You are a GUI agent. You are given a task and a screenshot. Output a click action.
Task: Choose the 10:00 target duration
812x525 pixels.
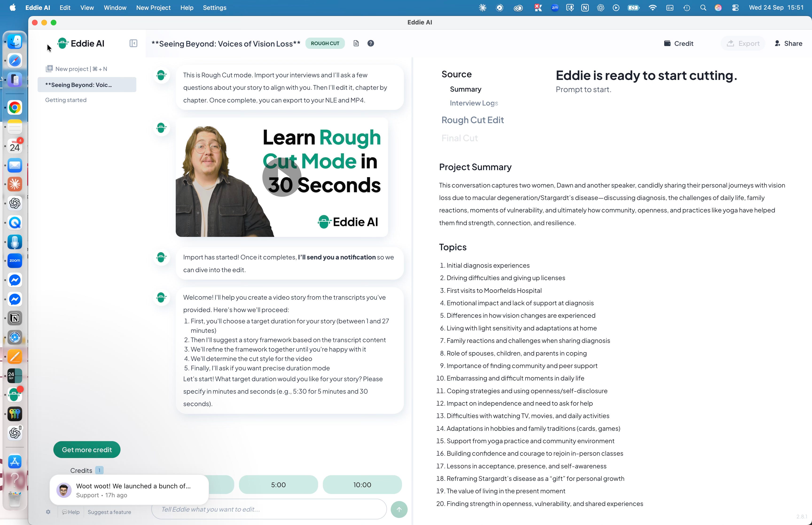362,484
